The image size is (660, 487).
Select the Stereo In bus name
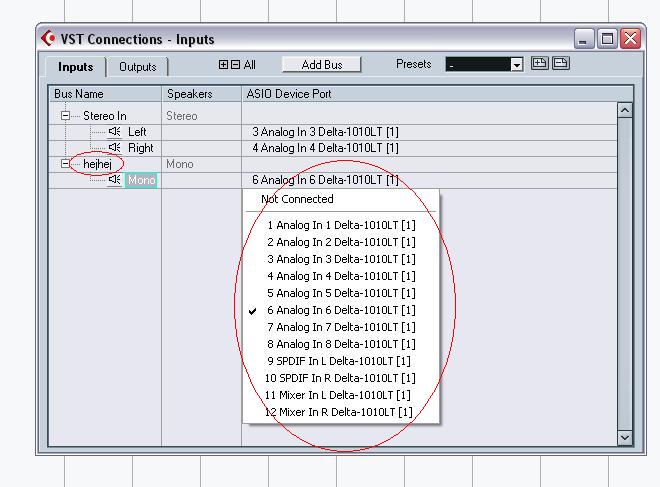pyautogui.click(x=104, y=116)
